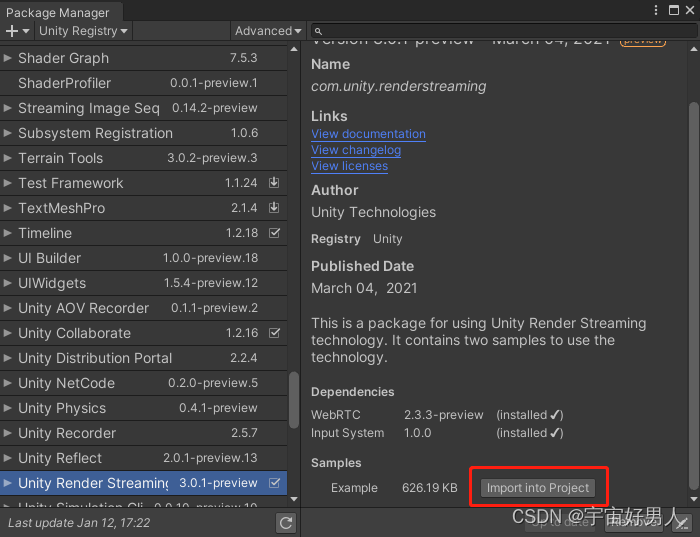Click the package list scroll up arrow
This screenshot has height=537, width=700.
coord(294,49)
